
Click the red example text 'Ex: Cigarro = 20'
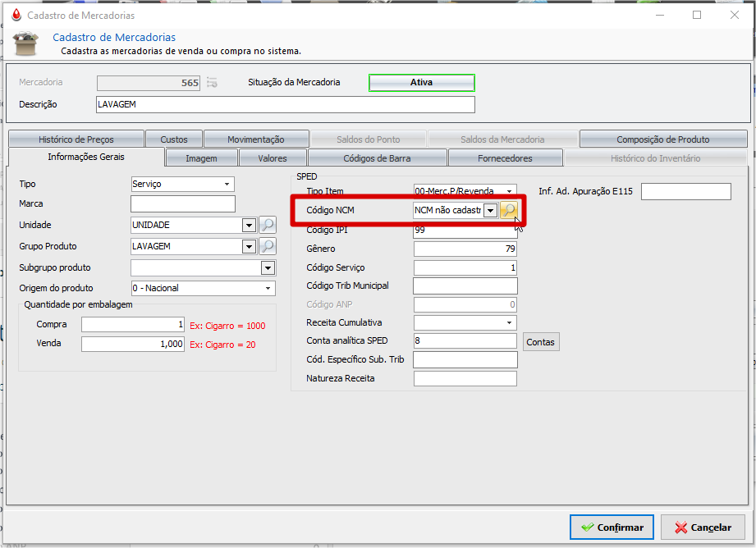point(222,345)
